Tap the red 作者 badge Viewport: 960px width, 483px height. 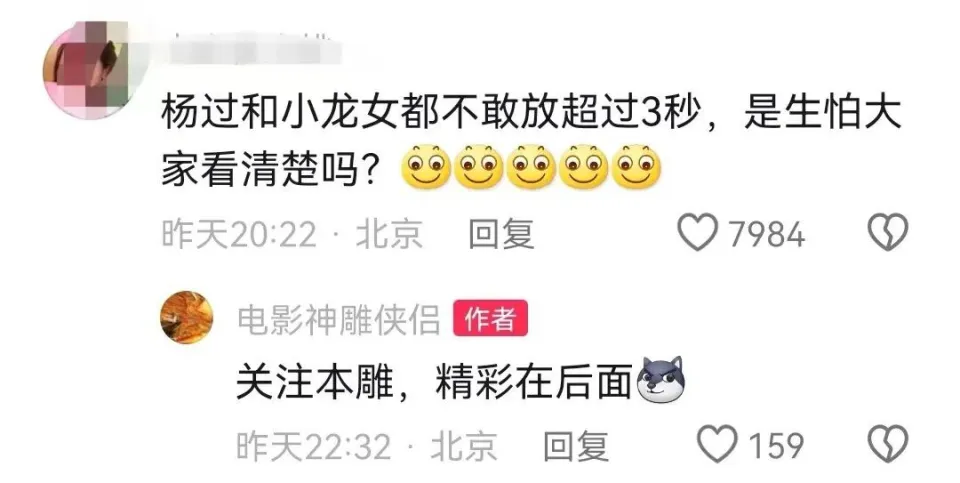[x=490, y=318]
